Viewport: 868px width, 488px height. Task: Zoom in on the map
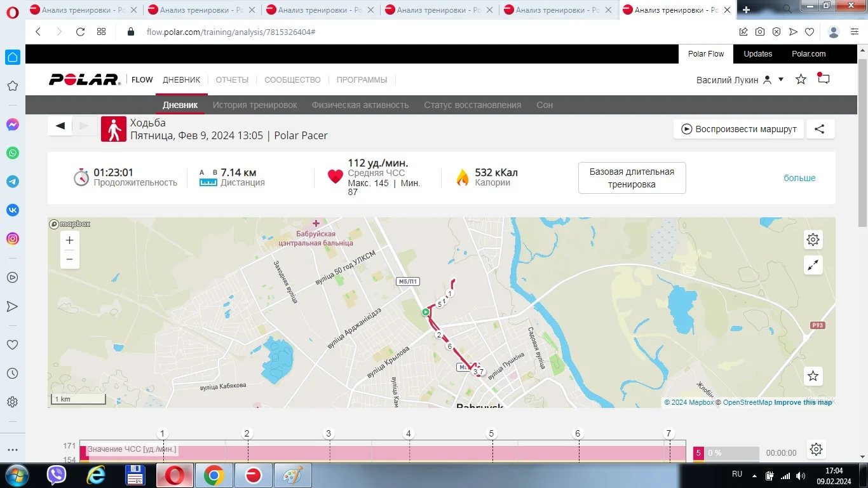(70, 240)
